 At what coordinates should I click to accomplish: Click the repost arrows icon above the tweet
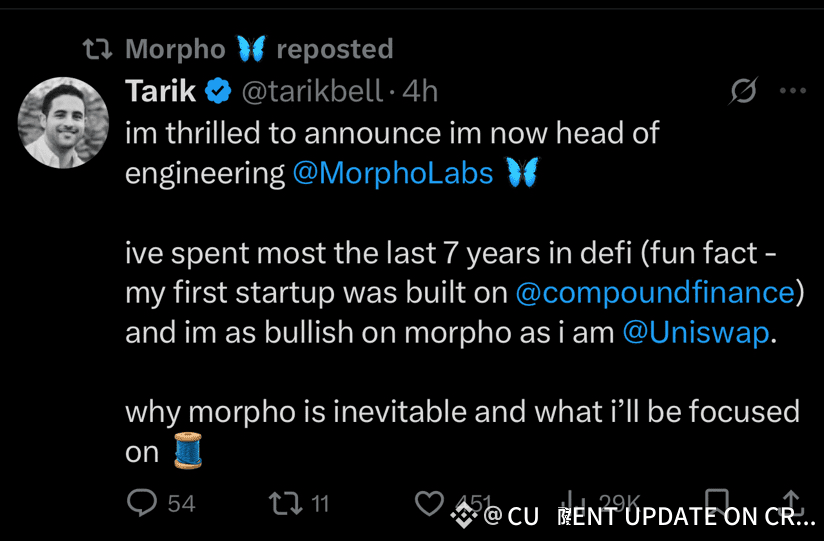click(x=97, y=48)
